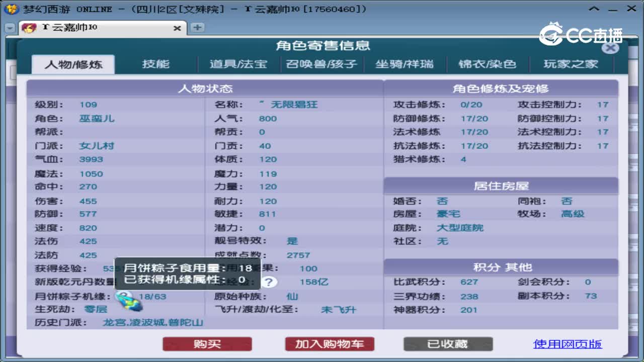The height and width of the screenshot is (362, 644).
Task: Click the CC直播 logo
Action: pyautogui.click(x=581, y=34)
